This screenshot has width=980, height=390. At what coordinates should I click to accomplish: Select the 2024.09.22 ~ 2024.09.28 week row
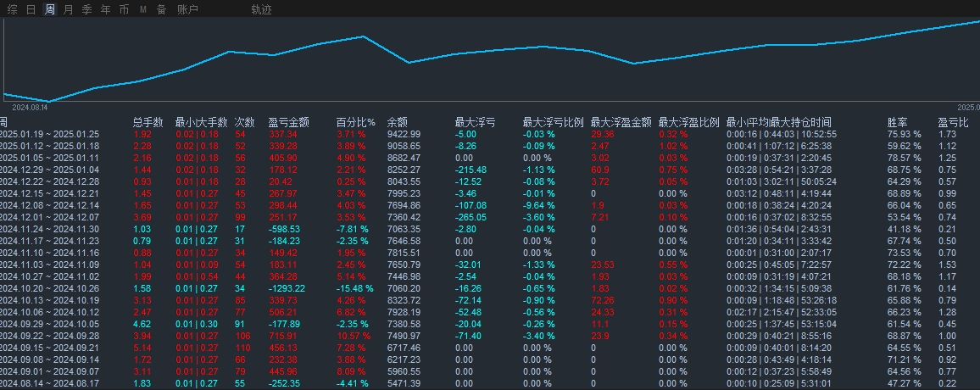tap(490, 336)
